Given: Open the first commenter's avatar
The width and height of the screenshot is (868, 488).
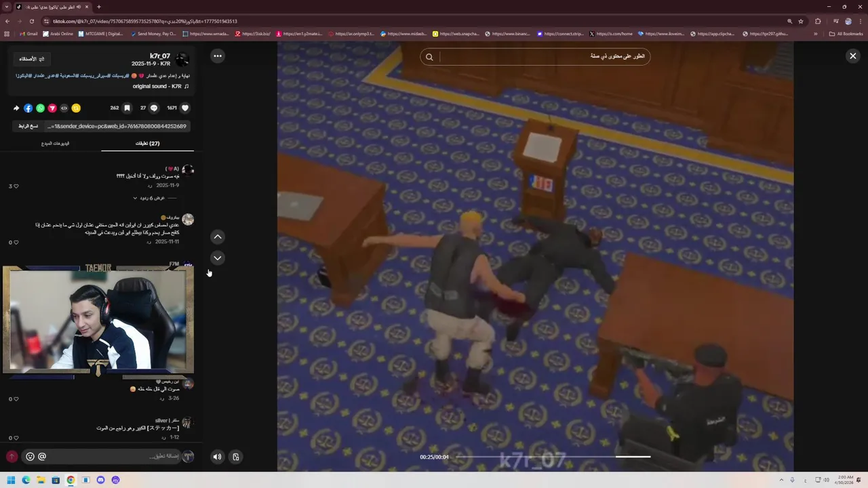Looking at the screenshot, I should pyautogui.click(x=188, y=169).
